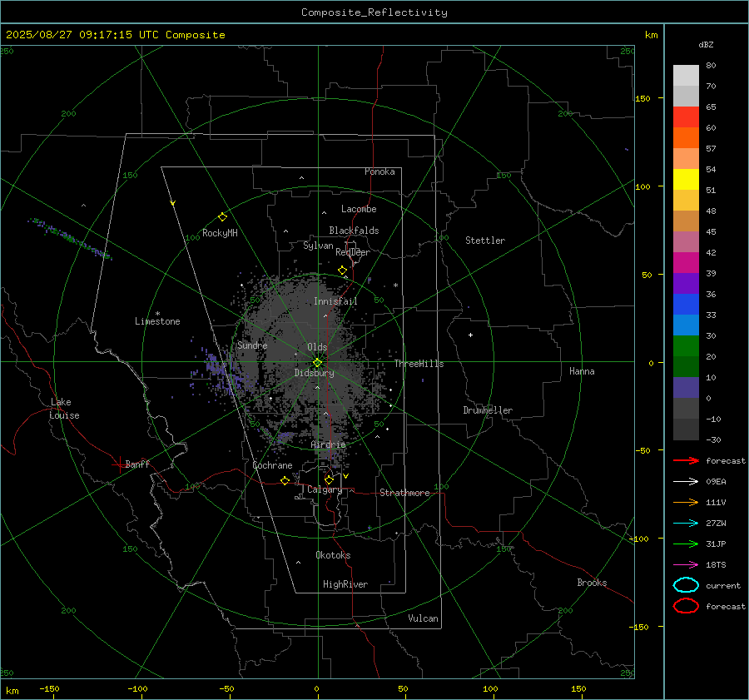Click the dBZ legend heading
The image size is (749, 700).
706,44
